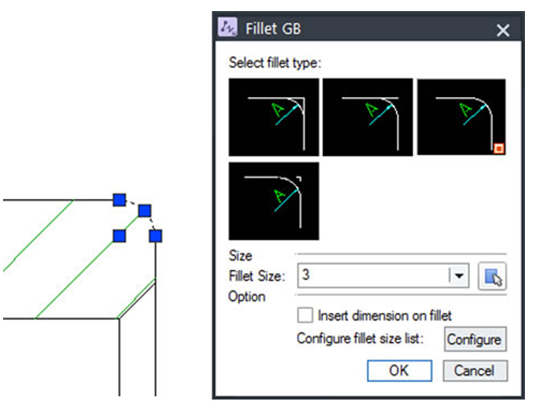Click the Cancel button

click(x=475, y=371)
